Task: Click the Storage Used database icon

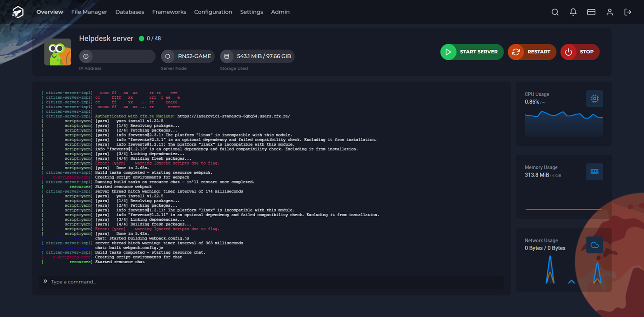Action: pyautogui.click(x=227, y=56)
